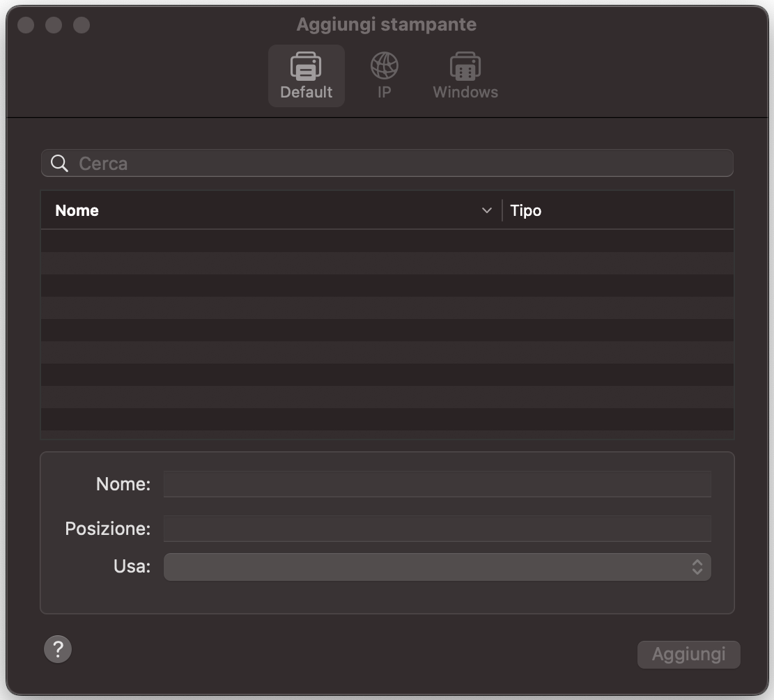Switch to the IP tab
The height and width of the screenshot is (700, 774).
click(x=383, y=75)
